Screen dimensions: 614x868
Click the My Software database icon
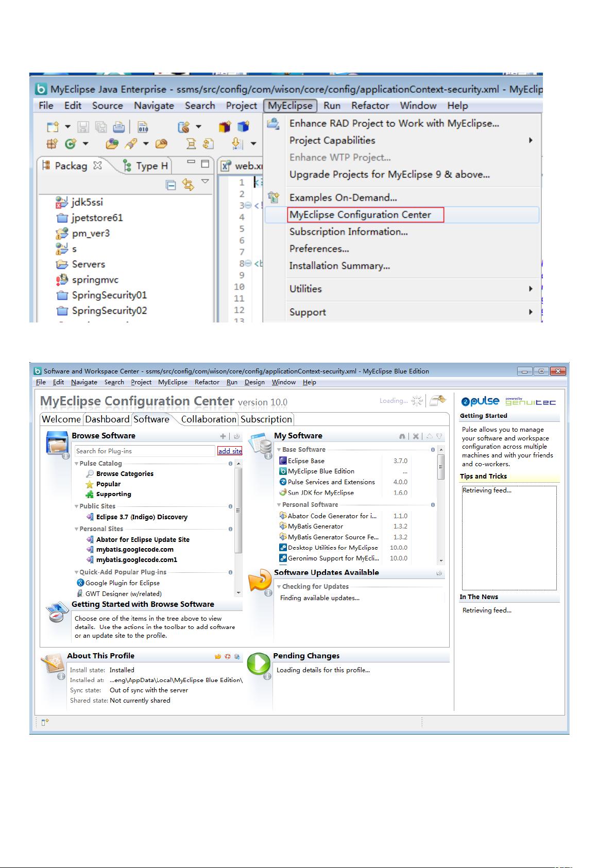click(261, 445)
